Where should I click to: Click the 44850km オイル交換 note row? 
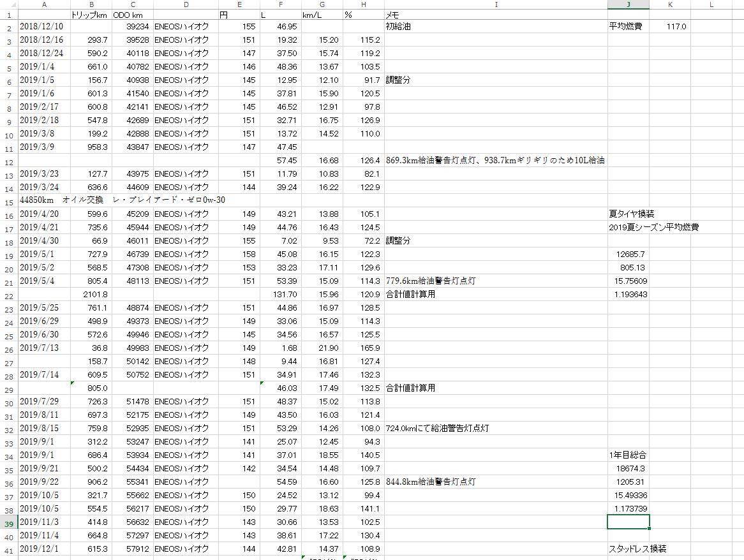click(x=123, y=200)
